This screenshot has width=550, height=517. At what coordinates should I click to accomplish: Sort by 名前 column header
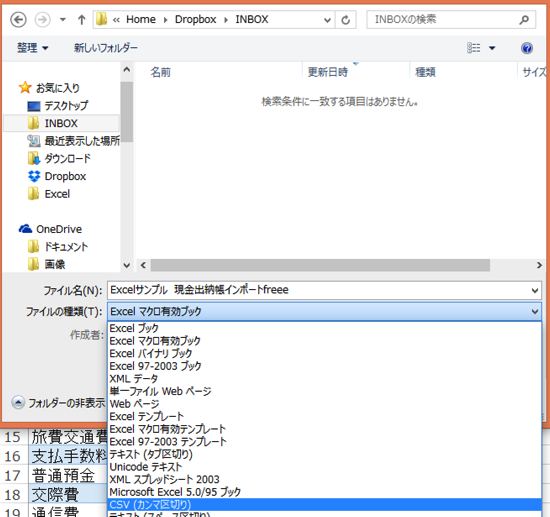pyautogui.click(x=161, y=72)
